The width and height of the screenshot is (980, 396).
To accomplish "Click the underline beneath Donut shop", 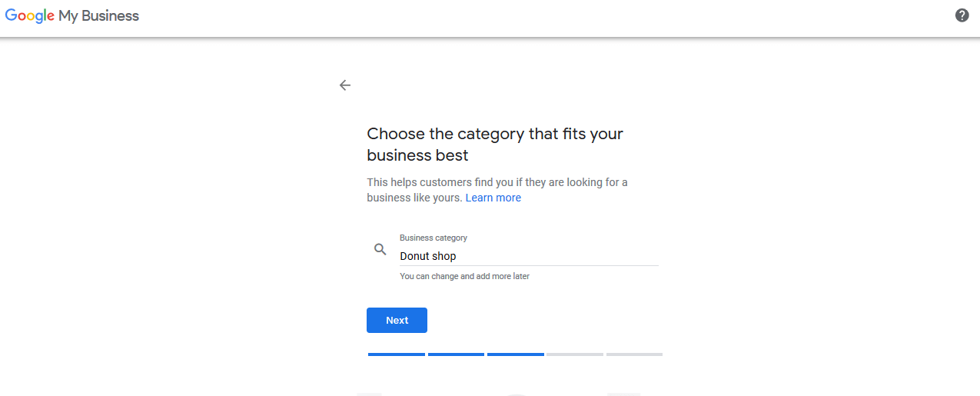I will 529,266.
